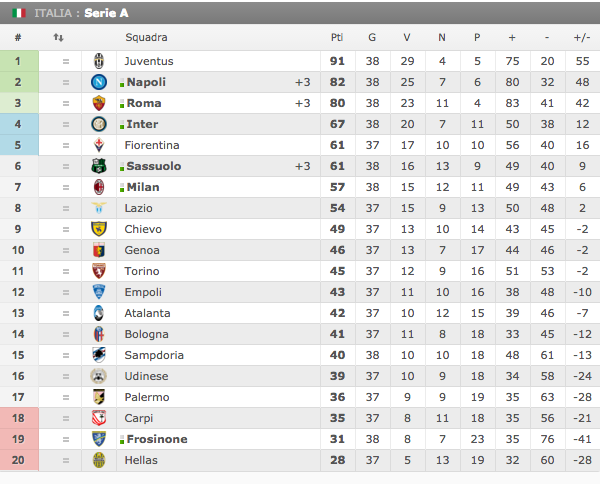600x484 pixels.
Task: Click the Napoli club crest icon
Action: 99,82
